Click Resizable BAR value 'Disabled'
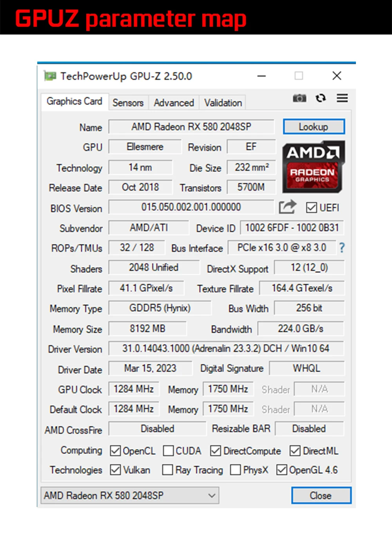This screenshot has height=536, width=392. tap(309, 429)
